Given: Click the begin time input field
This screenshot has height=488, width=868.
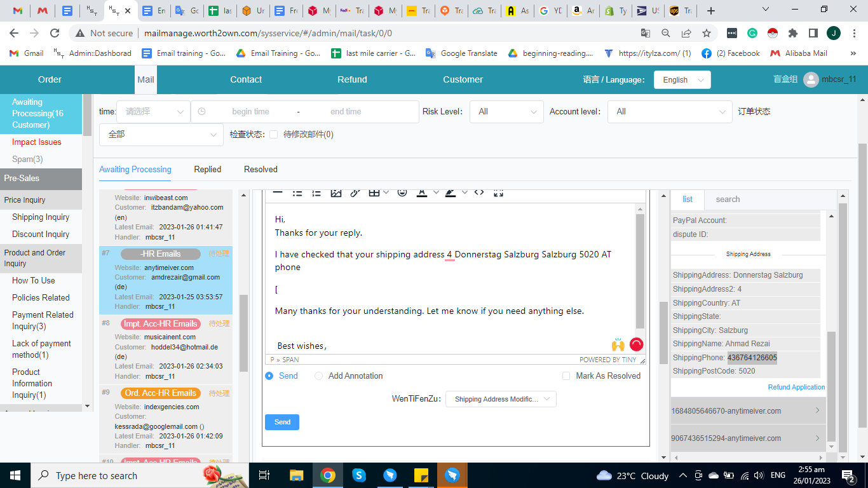Looking at the screenshot, I should click(x=250, y=112).
